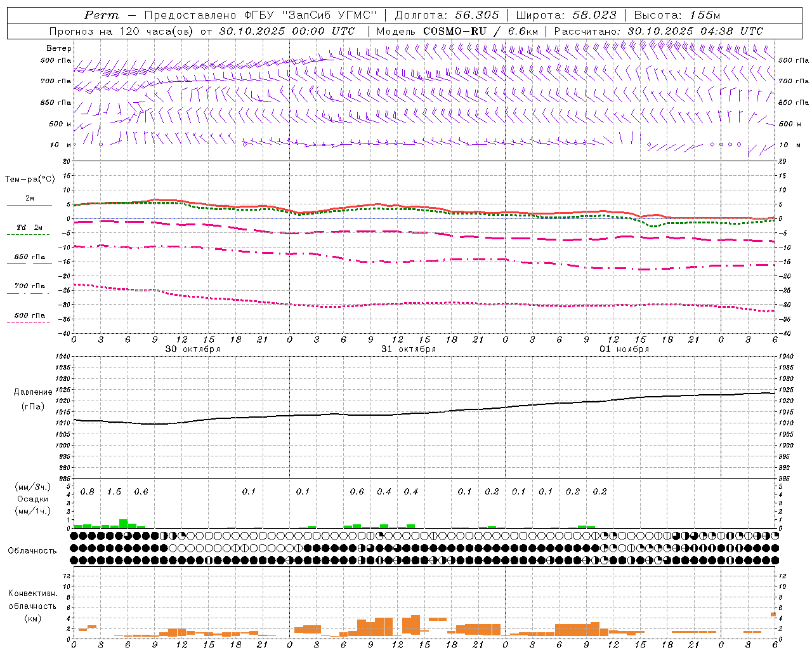Click the "0.8" three-hour precipitation value
This screenshot has height=650, width=812.
(x=88, y=492)
